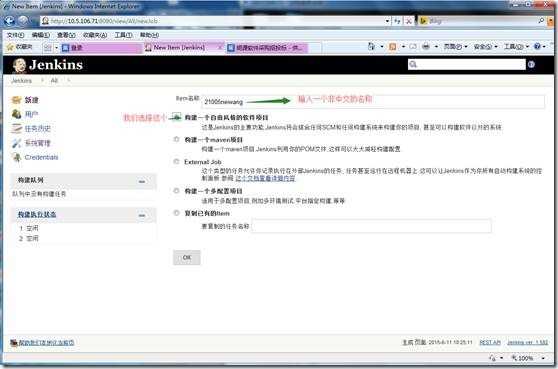Open the 编辑 Edit menu
This screenshot has height=369, width=558.
[41, 35]
